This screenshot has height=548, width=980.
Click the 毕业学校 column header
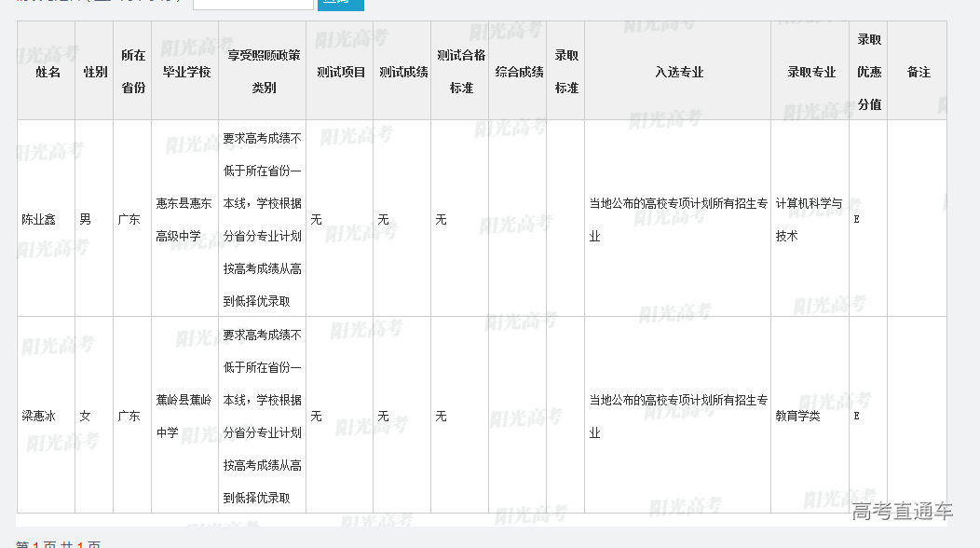coord(186,72)
